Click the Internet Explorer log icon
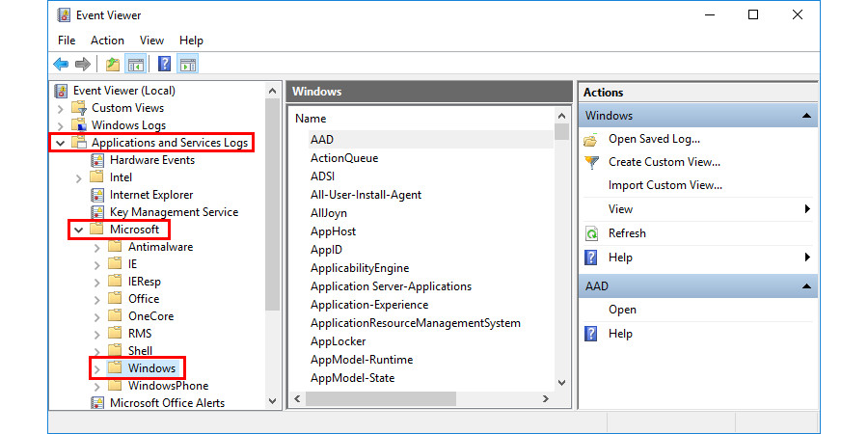This screenshot has height=434, width=868. [x=97, y=195]
